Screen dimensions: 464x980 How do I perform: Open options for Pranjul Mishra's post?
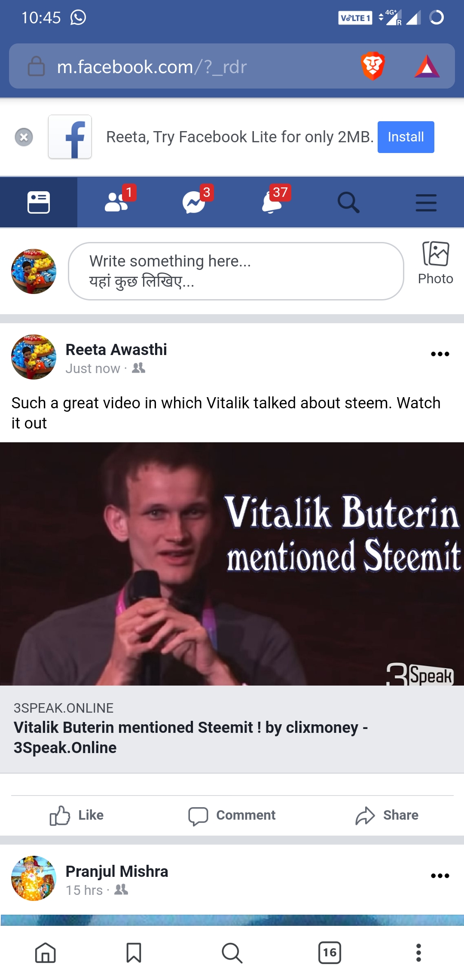coord(440,876)
